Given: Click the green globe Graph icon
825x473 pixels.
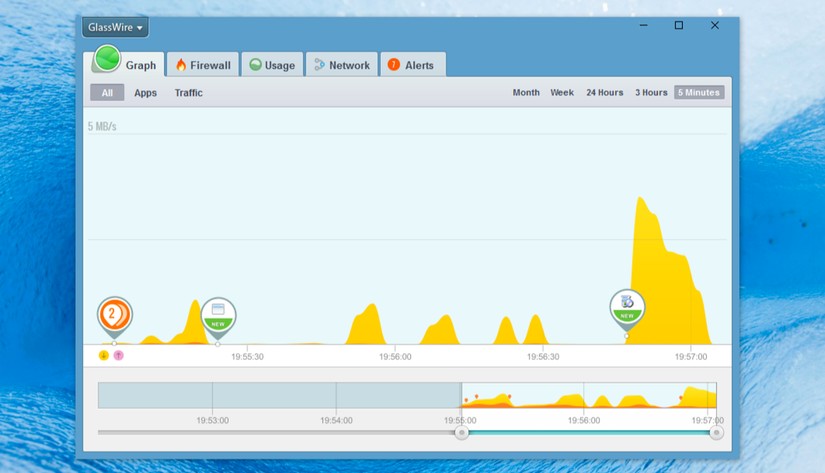Looking at the screenshot, I should (x=107, y=58).
